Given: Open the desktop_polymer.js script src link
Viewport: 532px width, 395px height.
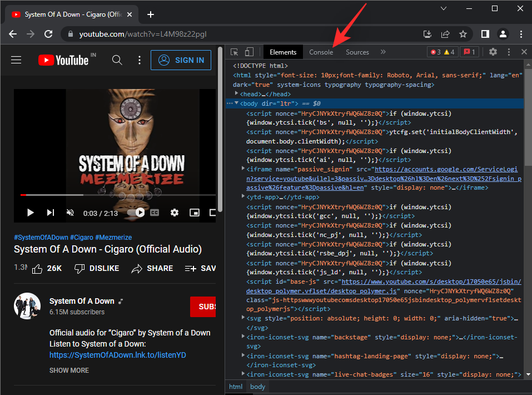Looking at the screenshot, I should tap(384, 287).
